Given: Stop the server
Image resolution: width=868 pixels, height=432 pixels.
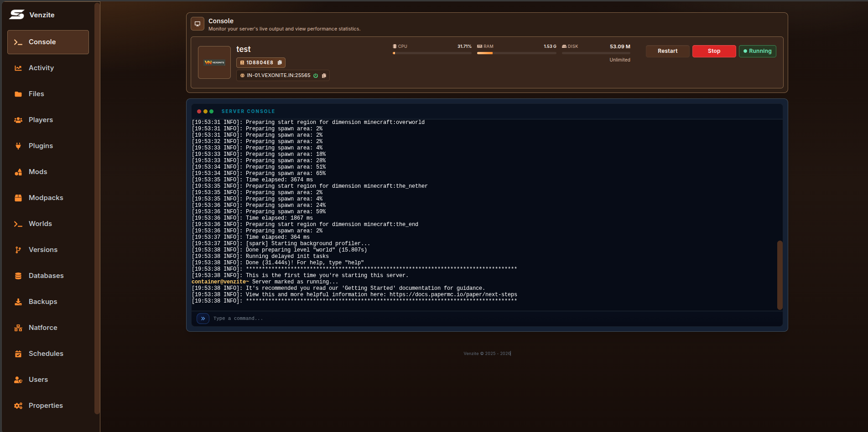Looking at the screenshot, I should click(x=714, y=51).
